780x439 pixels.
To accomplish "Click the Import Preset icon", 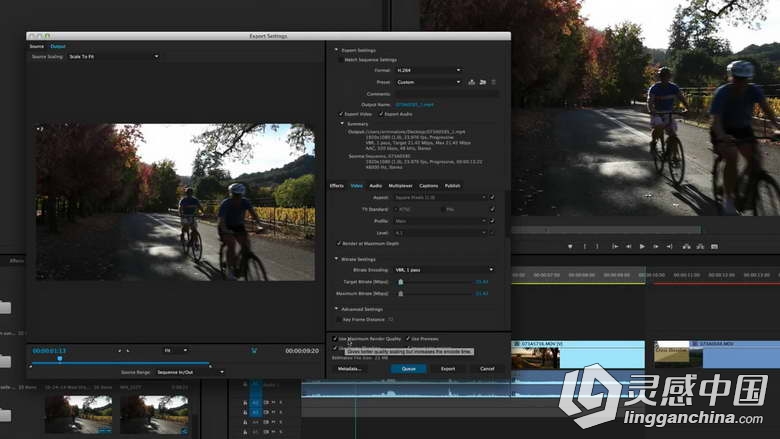I will tap(483, 82).
